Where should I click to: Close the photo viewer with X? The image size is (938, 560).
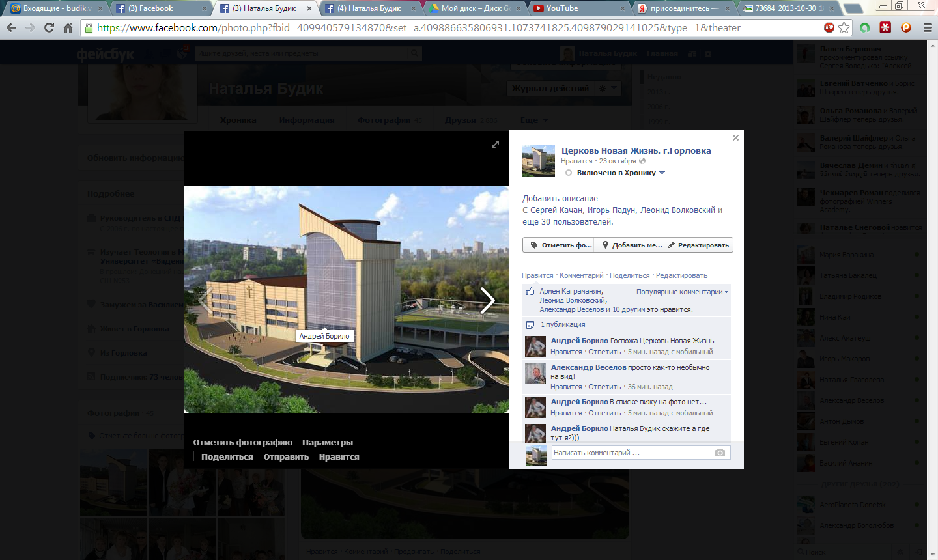735,137
